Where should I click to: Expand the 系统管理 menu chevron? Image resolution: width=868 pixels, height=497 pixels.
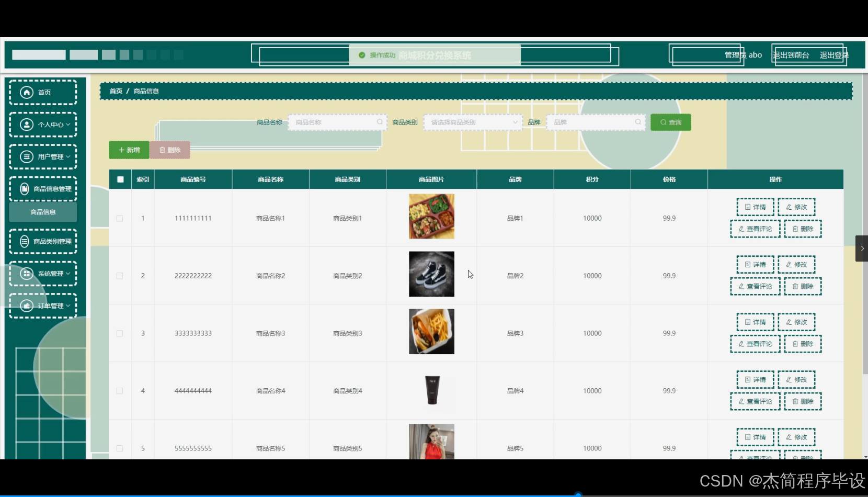[x=68, y=274]
